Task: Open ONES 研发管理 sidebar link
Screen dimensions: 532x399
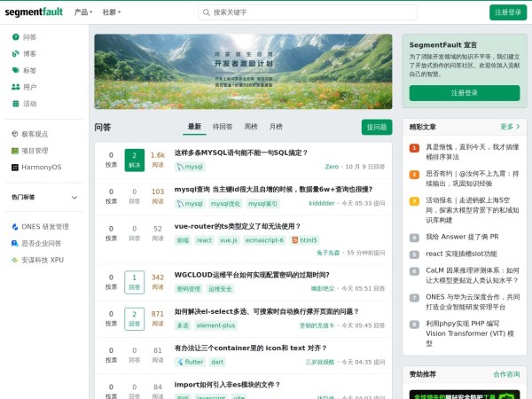Action: point(44,227)
